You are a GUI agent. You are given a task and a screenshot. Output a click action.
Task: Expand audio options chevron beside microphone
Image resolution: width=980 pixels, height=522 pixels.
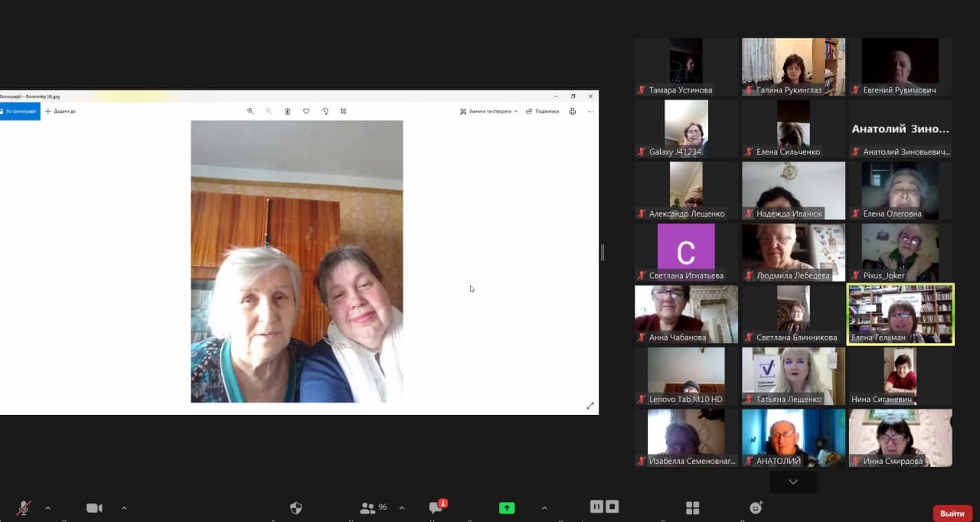point(47,507)
